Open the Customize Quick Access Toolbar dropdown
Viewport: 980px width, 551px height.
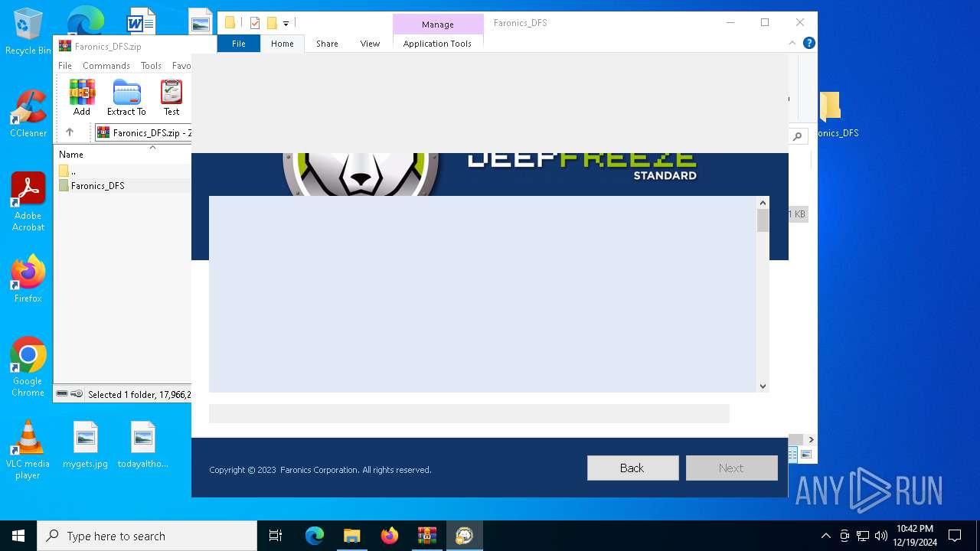286,24
